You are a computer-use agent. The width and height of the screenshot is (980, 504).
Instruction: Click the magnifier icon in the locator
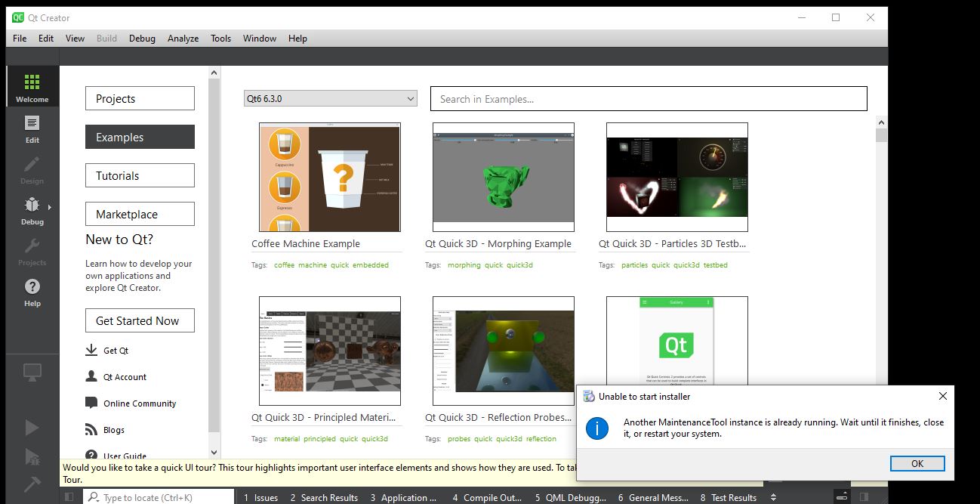(x=94, y=497)
